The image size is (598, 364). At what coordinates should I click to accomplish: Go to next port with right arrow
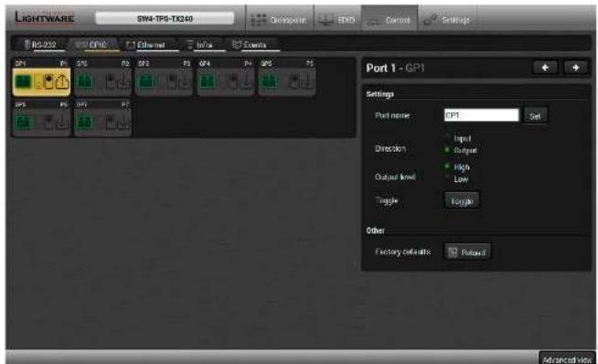click(x=575, y=68)
